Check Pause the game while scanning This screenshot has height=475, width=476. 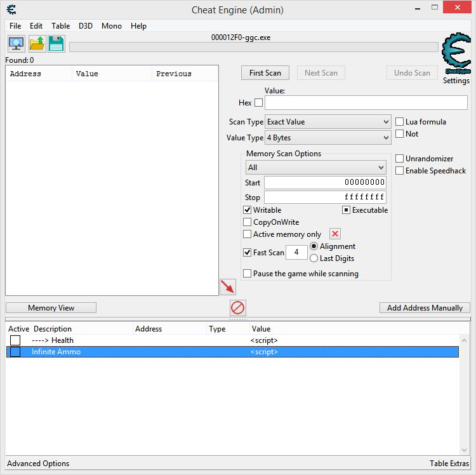tap(248, 273)
